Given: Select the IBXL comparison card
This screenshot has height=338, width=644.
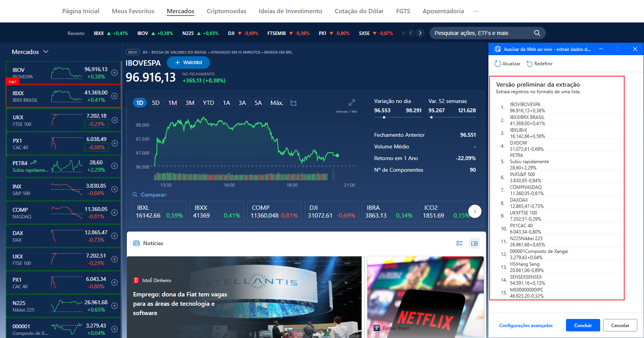Looking at the screenshot, I should pos(159,212).
